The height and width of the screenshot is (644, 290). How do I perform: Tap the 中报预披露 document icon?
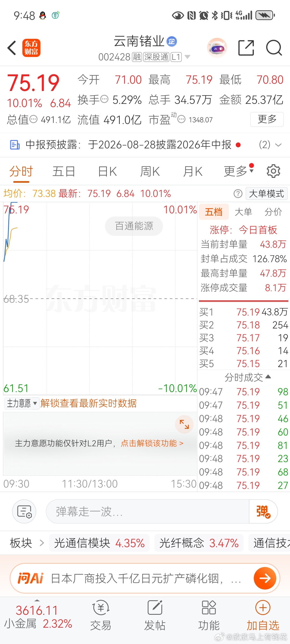(x=15, y=145)
